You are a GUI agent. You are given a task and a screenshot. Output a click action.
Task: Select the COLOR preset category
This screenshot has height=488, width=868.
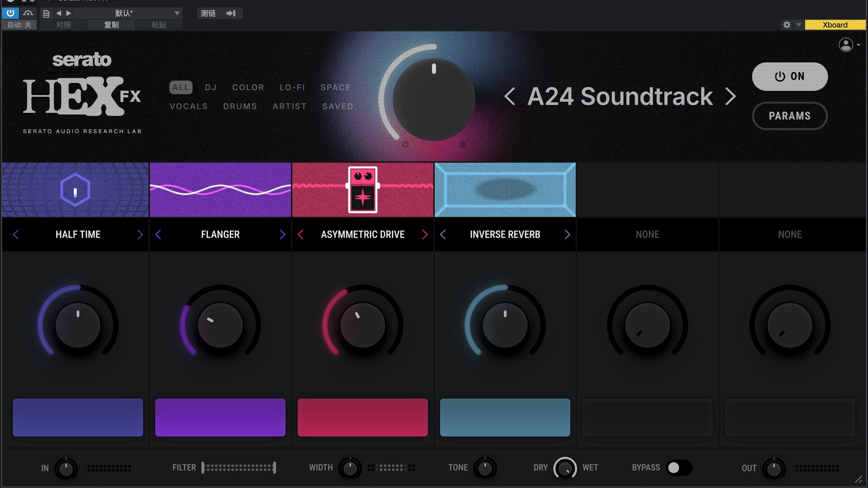click(x=248, y=87)
